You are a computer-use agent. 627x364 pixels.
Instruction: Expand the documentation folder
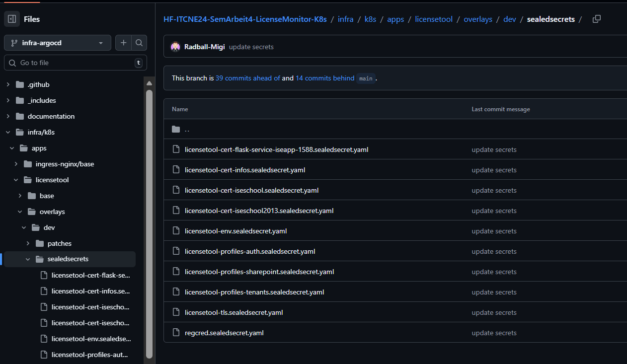point(7,116)
